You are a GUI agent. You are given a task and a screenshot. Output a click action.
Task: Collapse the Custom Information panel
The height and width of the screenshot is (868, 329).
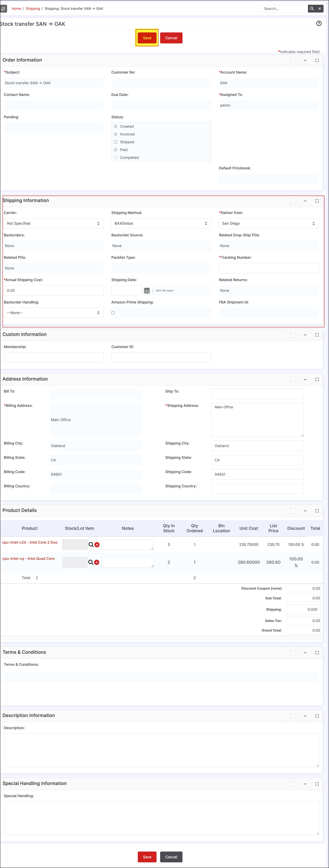305,335
